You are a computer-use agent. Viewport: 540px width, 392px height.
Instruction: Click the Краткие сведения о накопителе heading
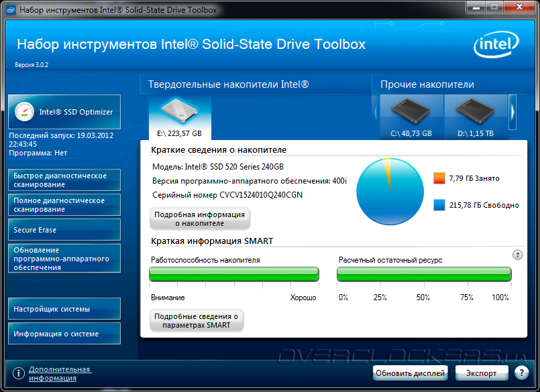219,150
